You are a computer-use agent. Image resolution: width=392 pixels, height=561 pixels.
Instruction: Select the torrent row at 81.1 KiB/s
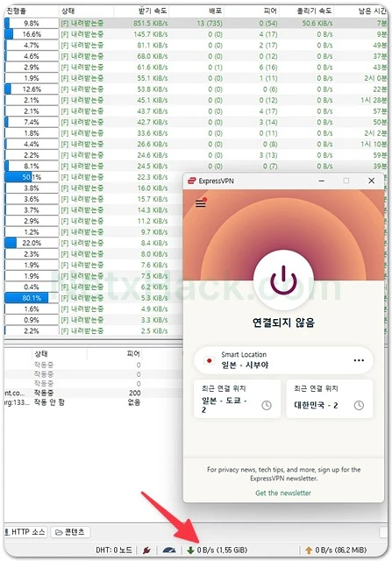pos(196,46)
